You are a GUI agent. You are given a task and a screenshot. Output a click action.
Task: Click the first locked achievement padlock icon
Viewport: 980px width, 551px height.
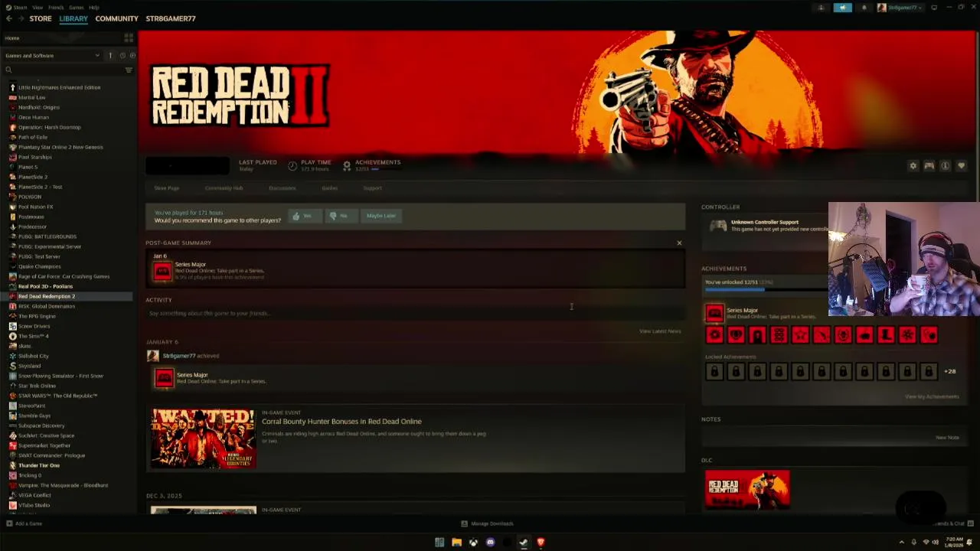[714, 371]
